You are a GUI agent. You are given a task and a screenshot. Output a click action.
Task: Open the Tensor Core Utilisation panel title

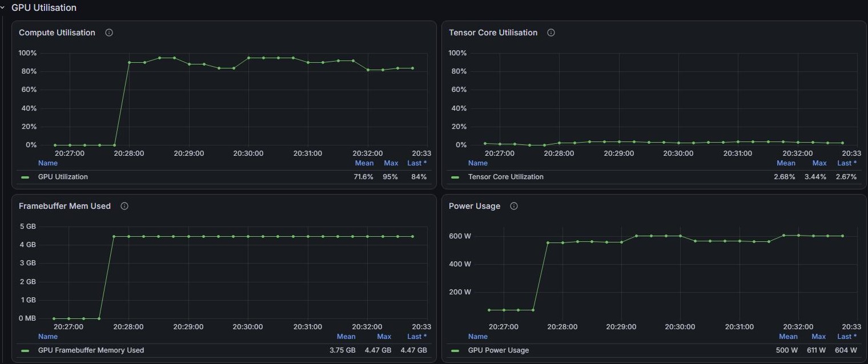(x=493, y=33)
